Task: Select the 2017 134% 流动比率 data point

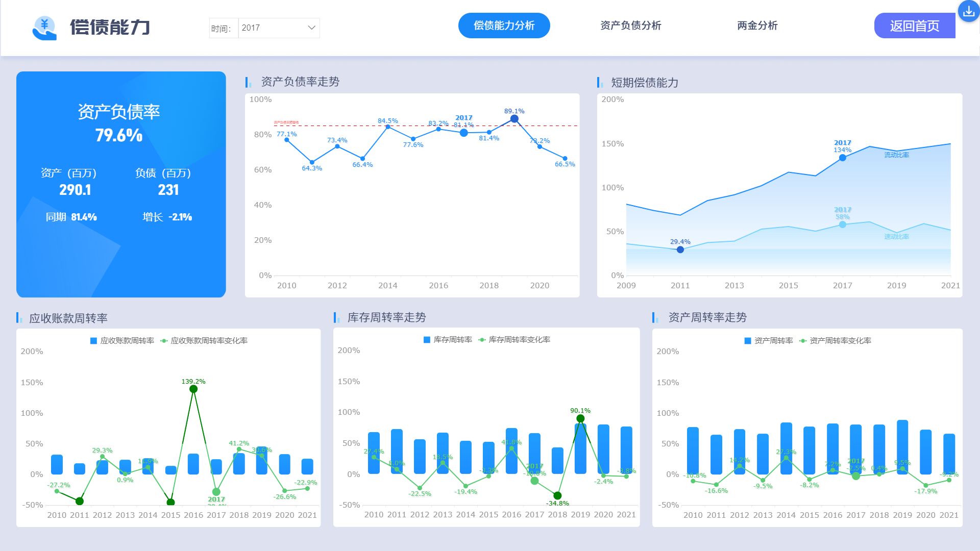Action: pos(843,158)
